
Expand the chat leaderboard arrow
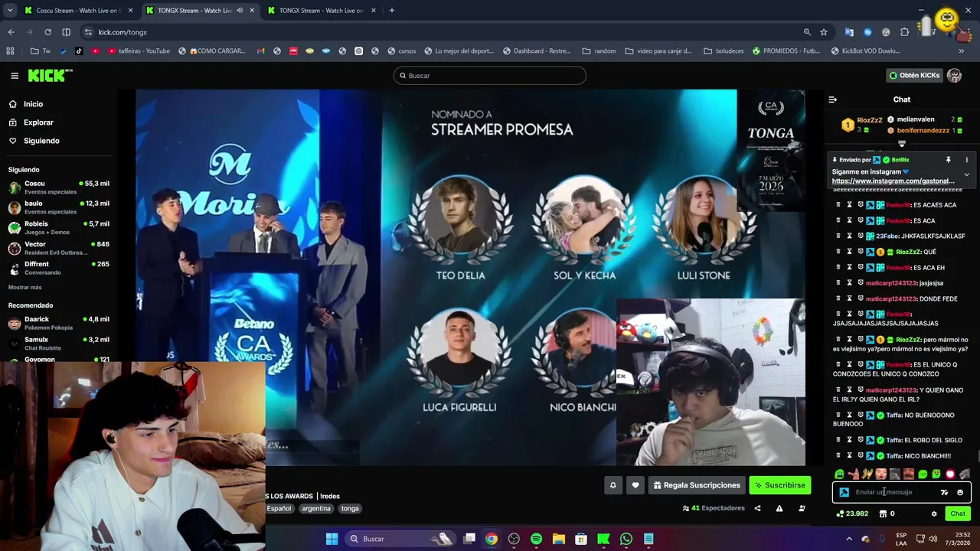tap(901, 144)
